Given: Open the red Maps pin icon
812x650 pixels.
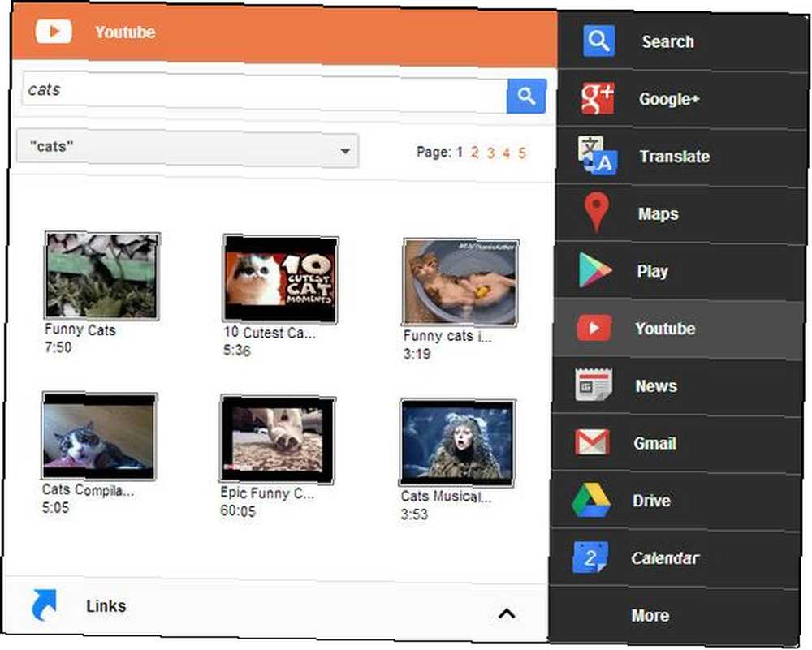Looking at the screenshot, I should pyautogui.click(x=596, y=212).
